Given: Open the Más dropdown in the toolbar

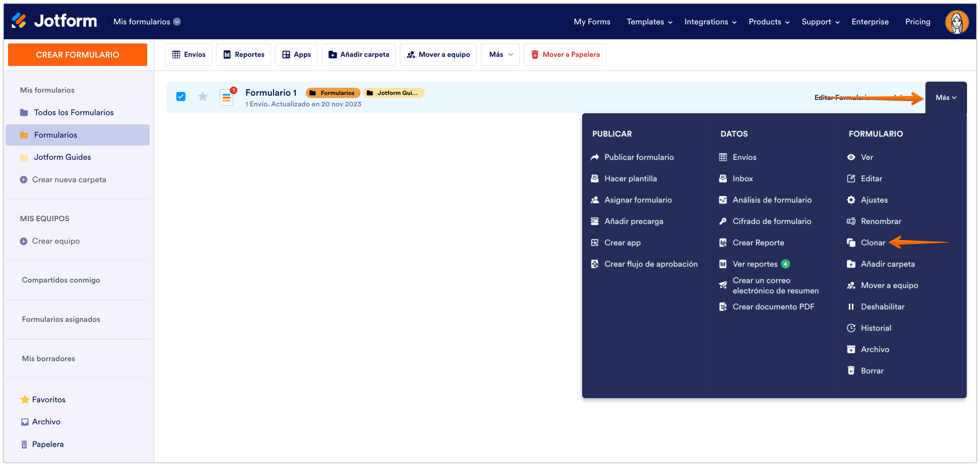Looking at the screenshot, I should [x=500, y=55].
